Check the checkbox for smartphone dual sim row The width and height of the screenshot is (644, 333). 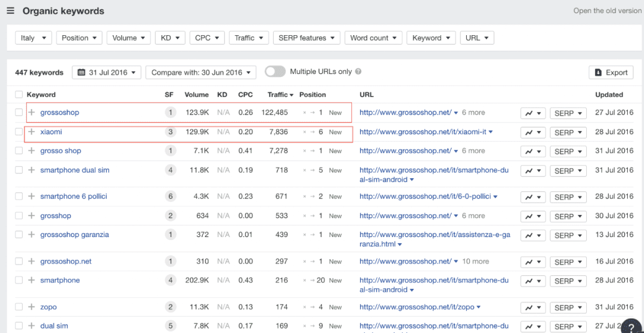[19, 170]
